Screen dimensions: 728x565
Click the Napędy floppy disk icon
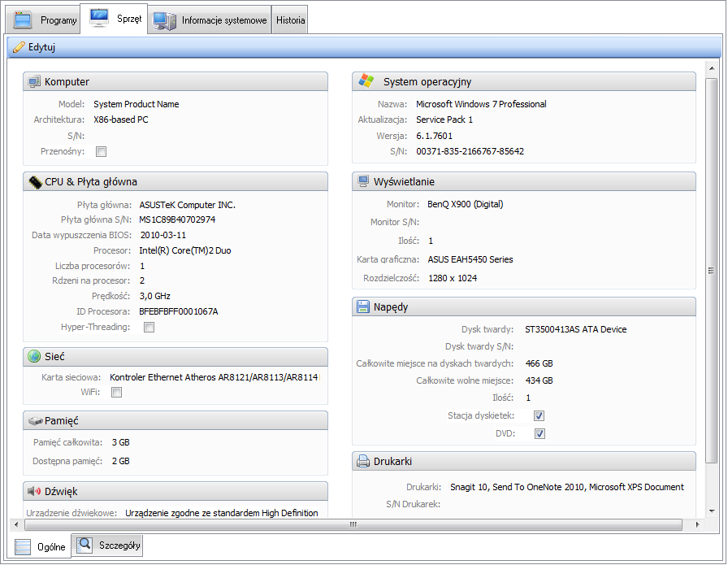362,306
